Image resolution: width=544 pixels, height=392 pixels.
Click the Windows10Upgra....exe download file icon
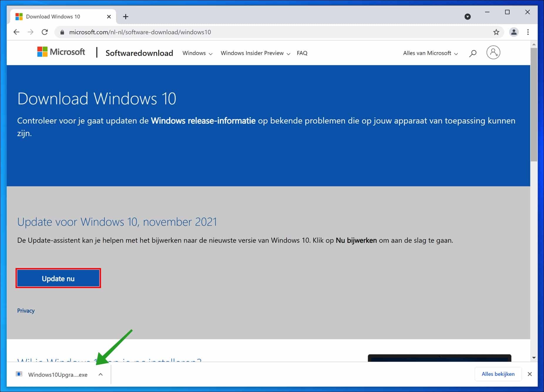point(19,374)
